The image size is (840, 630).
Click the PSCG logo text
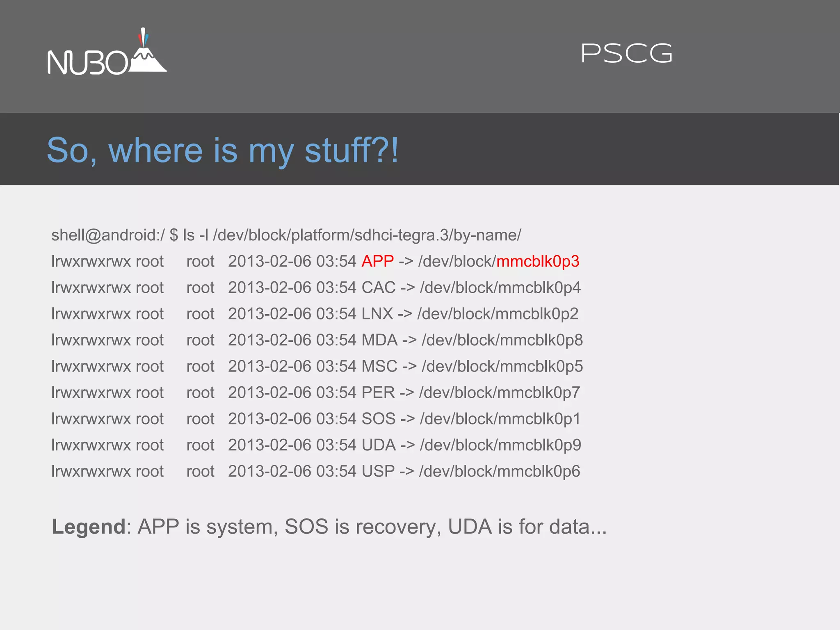[x=627, y=53]
